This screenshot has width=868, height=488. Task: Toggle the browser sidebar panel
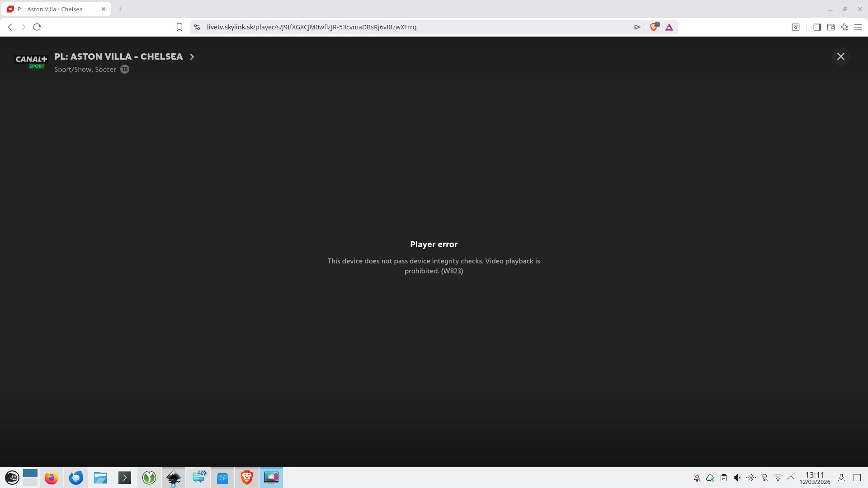click(x=817, y=27)
